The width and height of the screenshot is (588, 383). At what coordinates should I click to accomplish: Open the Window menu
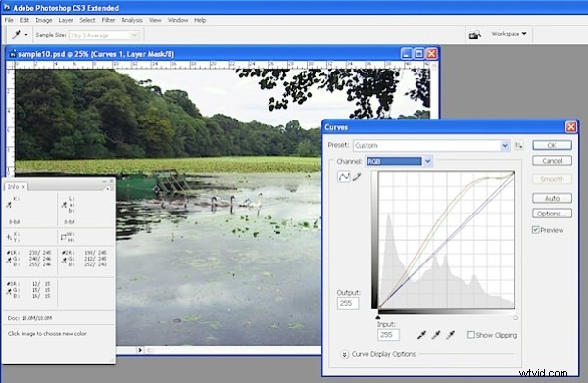[177, 20]
